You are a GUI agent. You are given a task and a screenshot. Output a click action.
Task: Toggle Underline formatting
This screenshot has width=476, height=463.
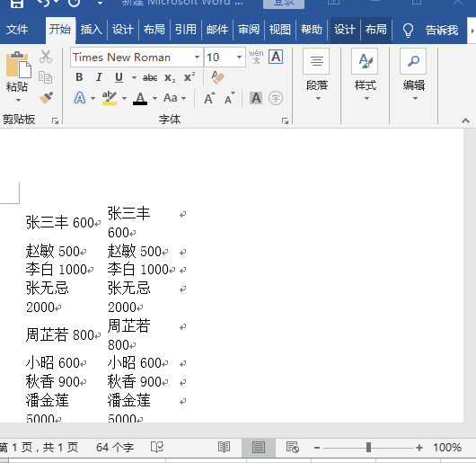(119, 77)
